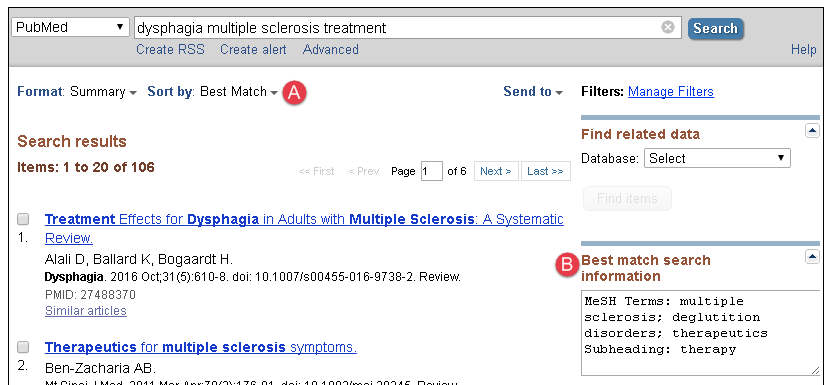Screen dimensions: 830x385
Task: Collapse the Best match search information panel
Action: coord(812,257)
